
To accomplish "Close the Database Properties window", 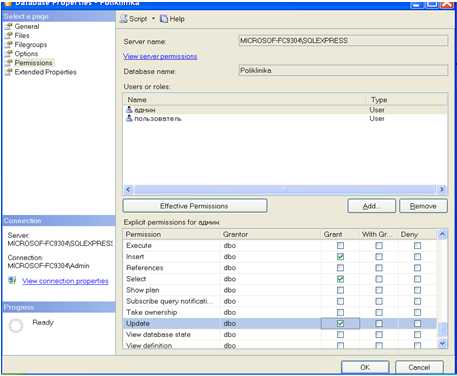I will [447, 4].
